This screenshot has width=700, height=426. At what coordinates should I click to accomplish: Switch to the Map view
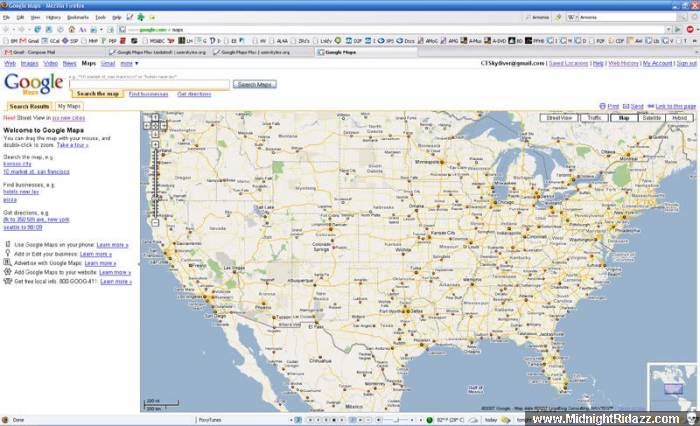click(x=624, y=118)
